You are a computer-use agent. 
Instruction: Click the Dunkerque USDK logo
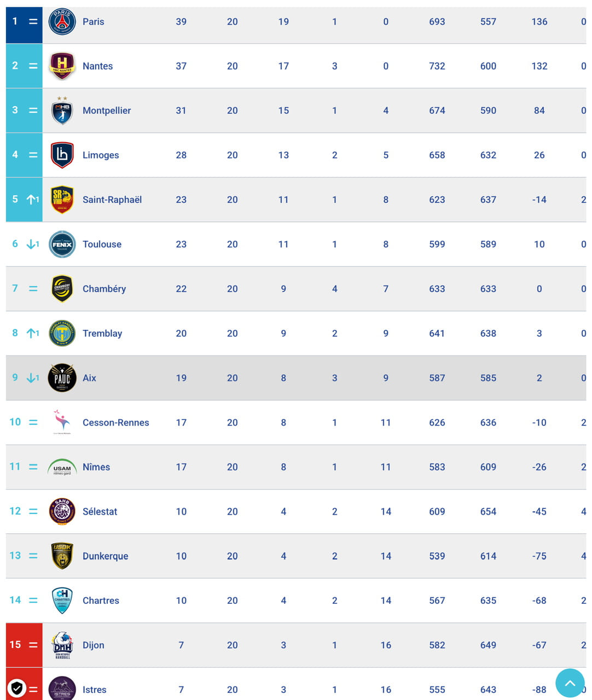[62, 556]
